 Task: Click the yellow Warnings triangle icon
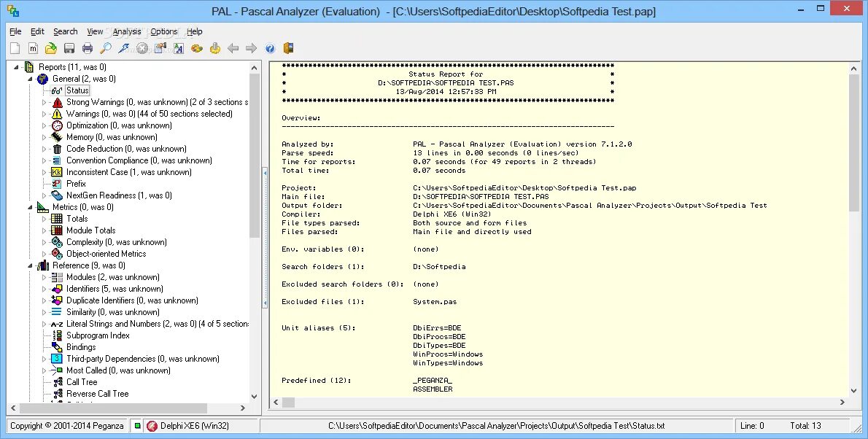57,114
